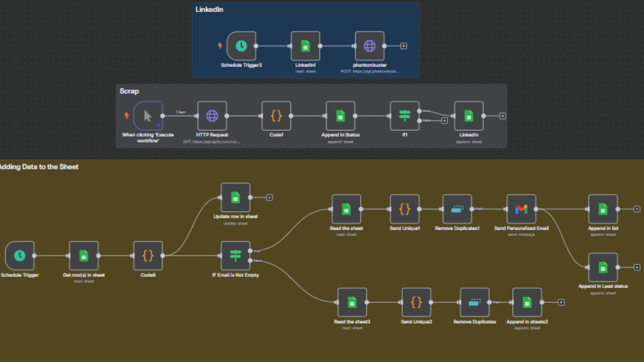The width and height of the screenshot is (644, 362).
Task: Add node after phantombuster via plus
Action: click(x=404, y=46)
